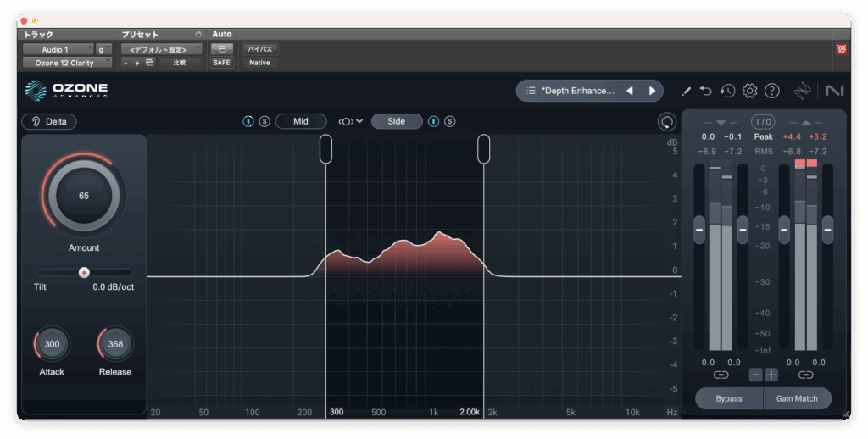Open the help question mark icon
The width and height of the screenshot is (868, 439).
coord(771,91)
